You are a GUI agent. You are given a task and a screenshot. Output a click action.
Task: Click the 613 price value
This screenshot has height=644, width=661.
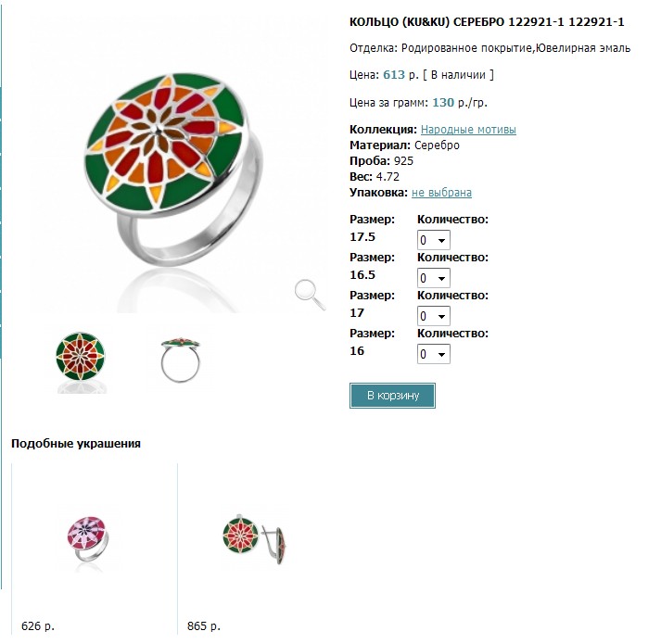[394, 75]
